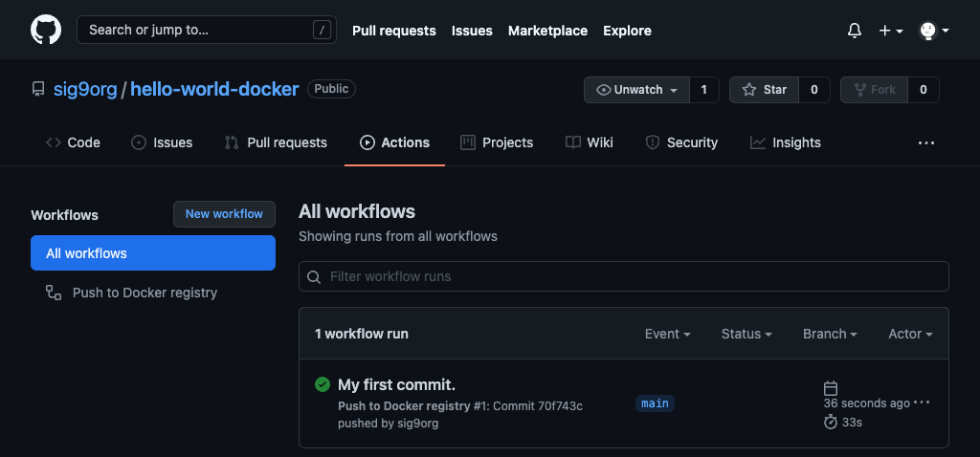The width and height of the screenshot is (980, 457).
Task: Click the forks count 0
Action: tap(924, 90)
